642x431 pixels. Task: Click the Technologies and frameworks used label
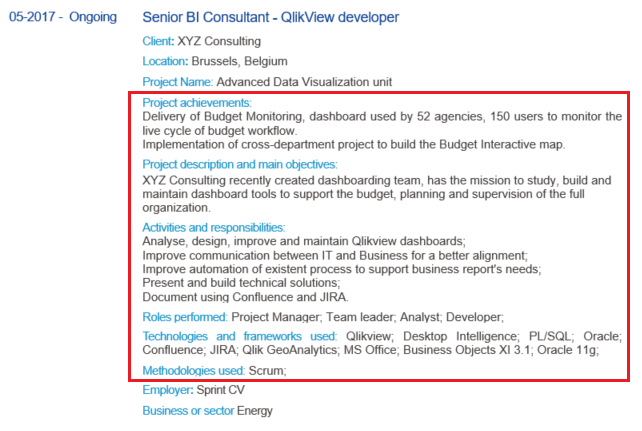[240, 337]
